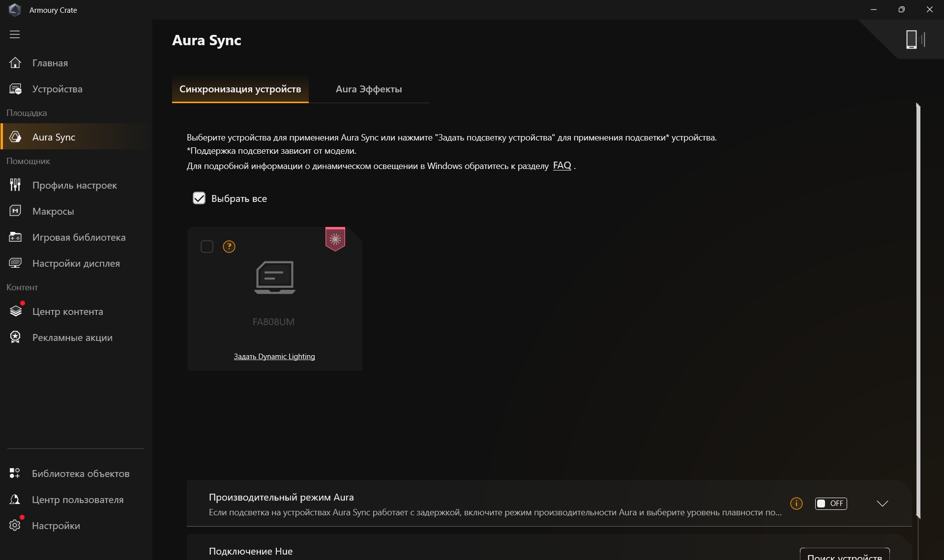Open the Устройства devices icon
Viewport: 944px width, 560px height.
click(x=15, y=89)
